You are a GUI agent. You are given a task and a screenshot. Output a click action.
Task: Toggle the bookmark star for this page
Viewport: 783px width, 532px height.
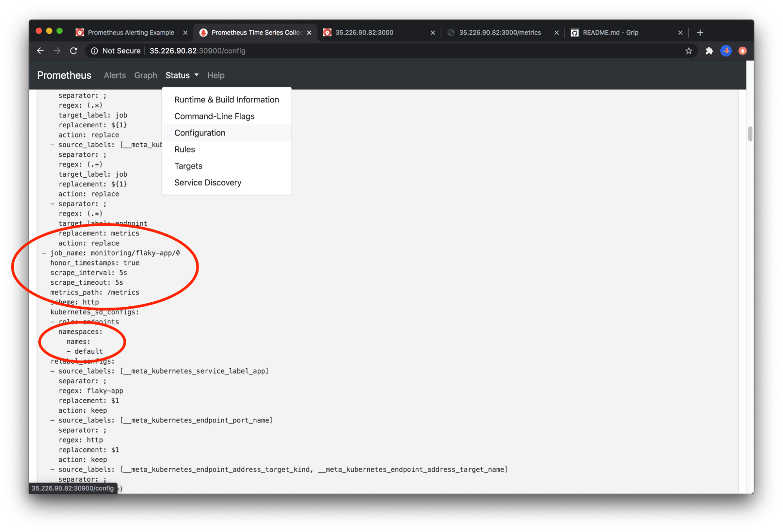coord(689,51)
